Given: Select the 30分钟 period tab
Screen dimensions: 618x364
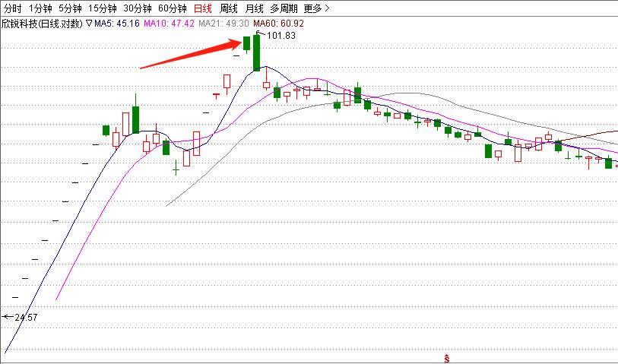Looking at the screenshot, I should [137, 8].
